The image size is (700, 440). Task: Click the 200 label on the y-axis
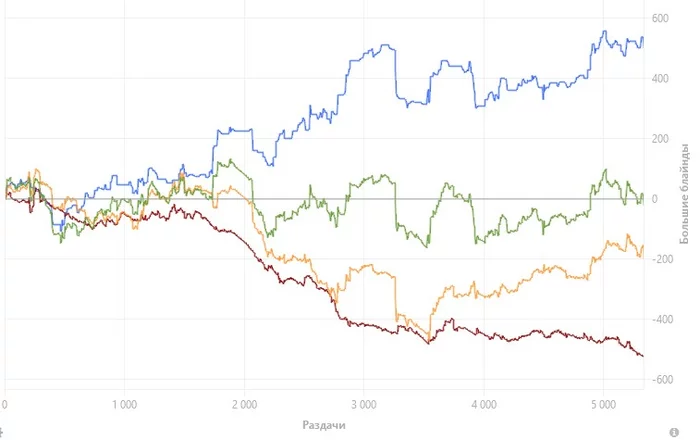[660, 139]
